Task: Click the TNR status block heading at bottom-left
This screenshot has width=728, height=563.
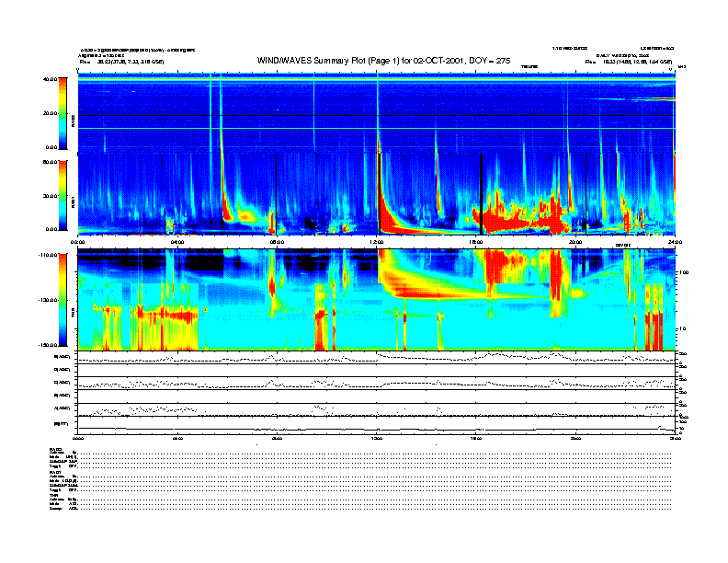Action: click(53, 495)
